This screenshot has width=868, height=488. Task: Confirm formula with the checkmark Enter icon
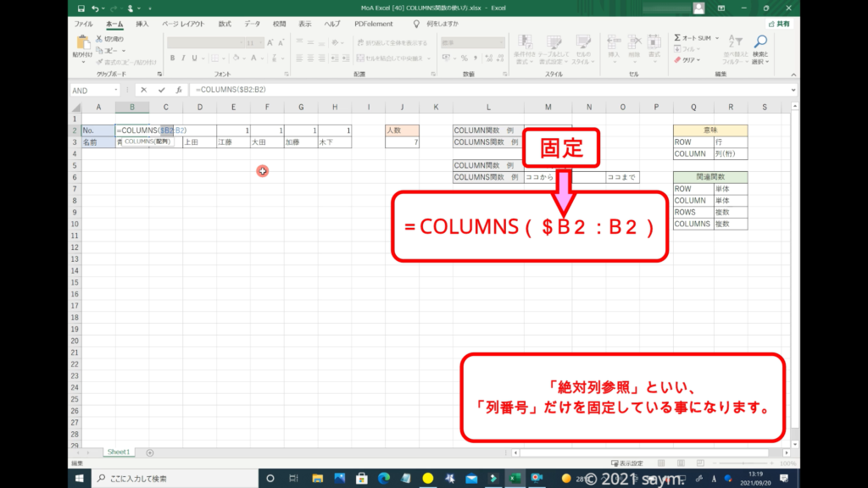(161, 90)
